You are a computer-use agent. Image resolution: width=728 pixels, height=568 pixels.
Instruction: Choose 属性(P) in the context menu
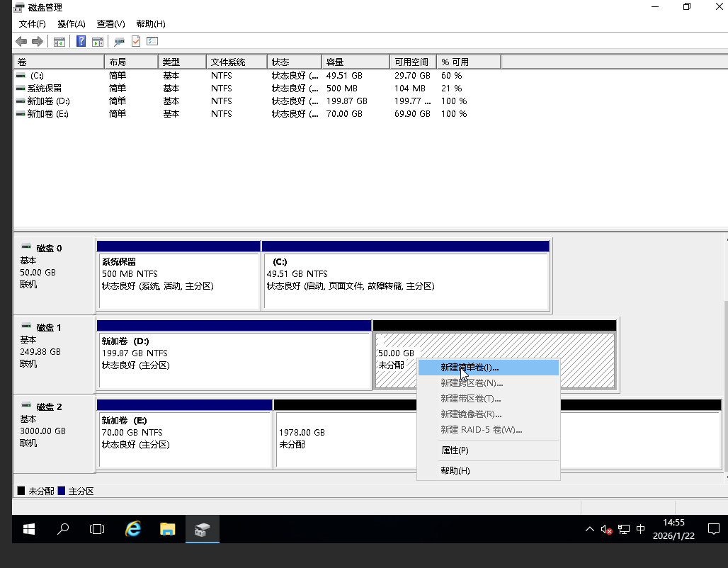[455, 450]
